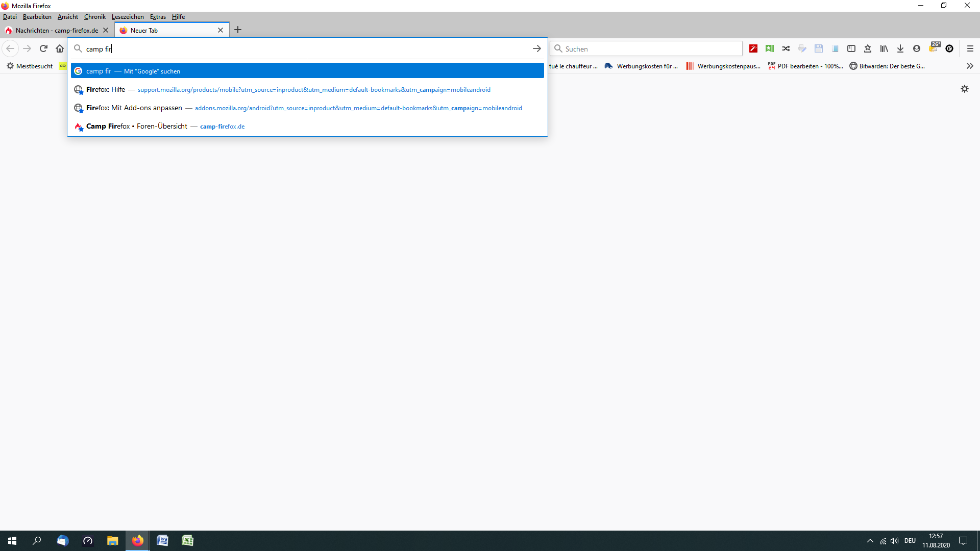The image size is (980, 551).
Task: Click the go arrow in address bar
Action: [536, 48]
